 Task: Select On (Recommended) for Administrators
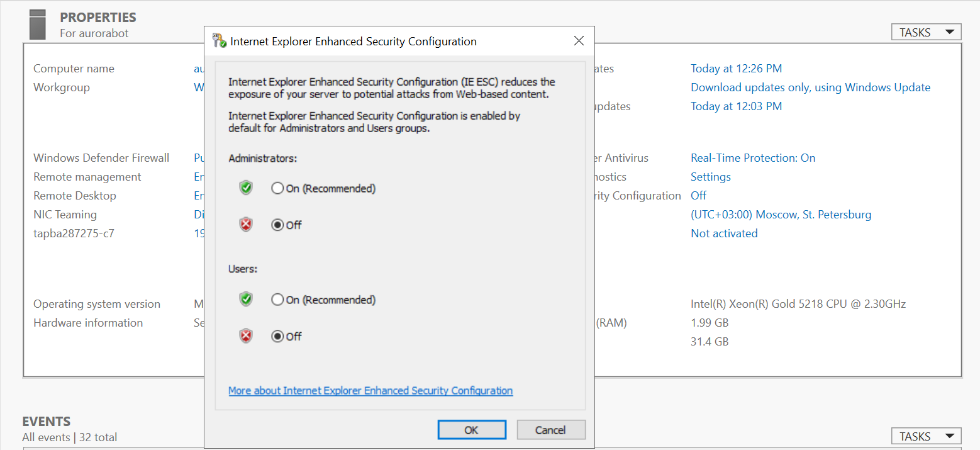click(x=277, y=188)
